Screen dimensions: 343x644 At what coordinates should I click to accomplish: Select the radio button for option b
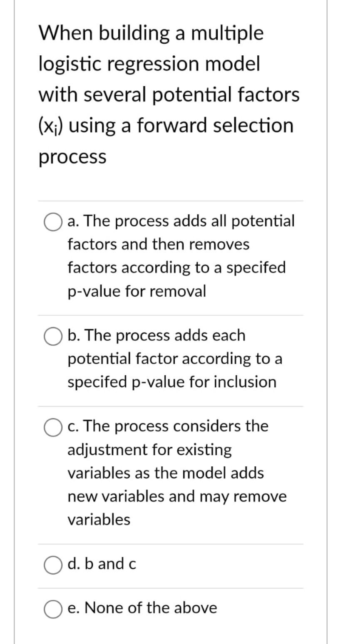point(52,336)
